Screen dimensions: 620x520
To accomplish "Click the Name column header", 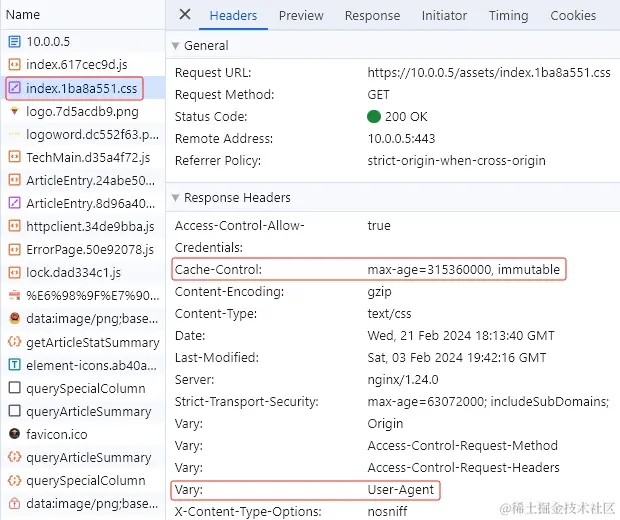I will click(x=23, y=15).
